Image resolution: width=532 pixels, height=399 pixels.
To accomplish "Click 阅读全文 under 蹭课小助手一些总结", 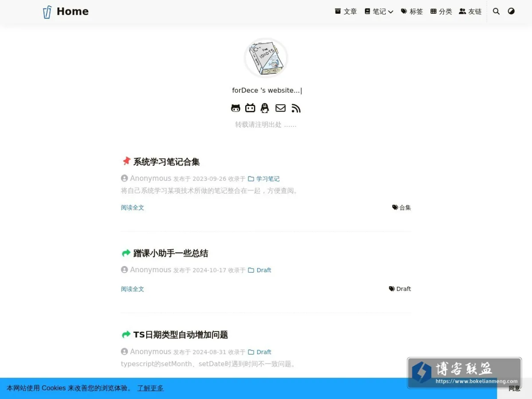I will point(133,289).
